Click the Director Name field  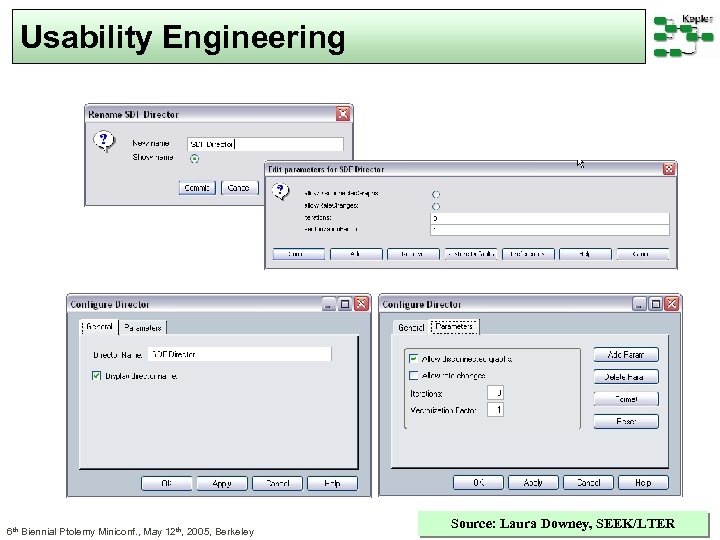point(239,354)
